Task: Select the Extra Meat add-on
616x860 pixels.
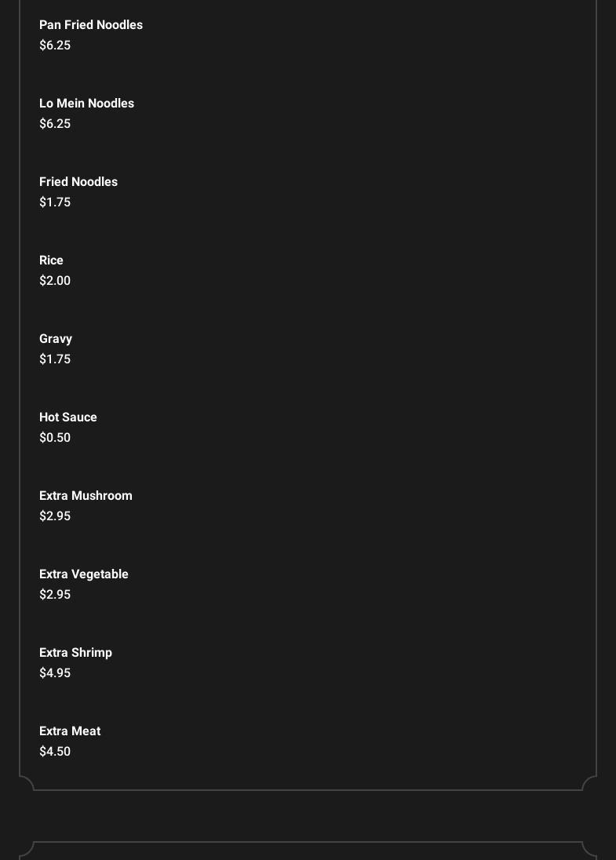Action: (x=70, y=731)
